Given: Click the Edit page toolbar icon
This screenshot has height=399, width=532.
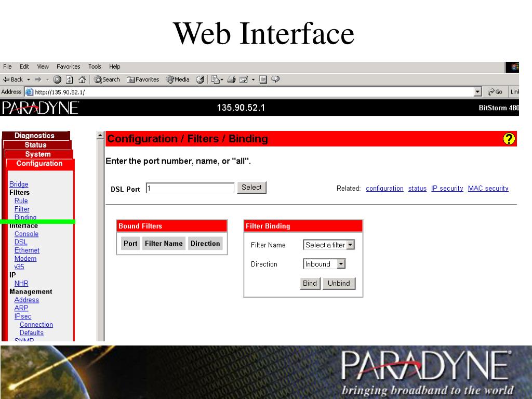Looking at the screenshot, I should point(244,79).
